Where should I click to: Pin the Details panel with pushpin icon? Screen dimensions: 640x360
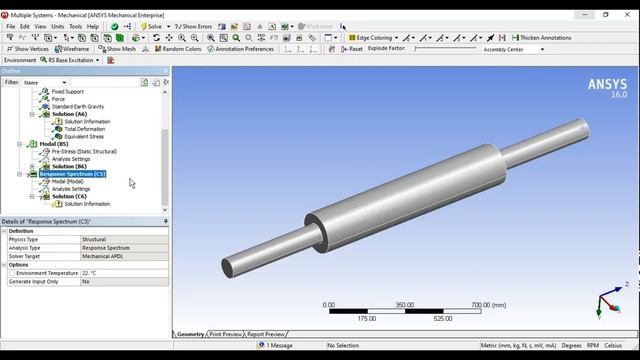pos(165,221)
